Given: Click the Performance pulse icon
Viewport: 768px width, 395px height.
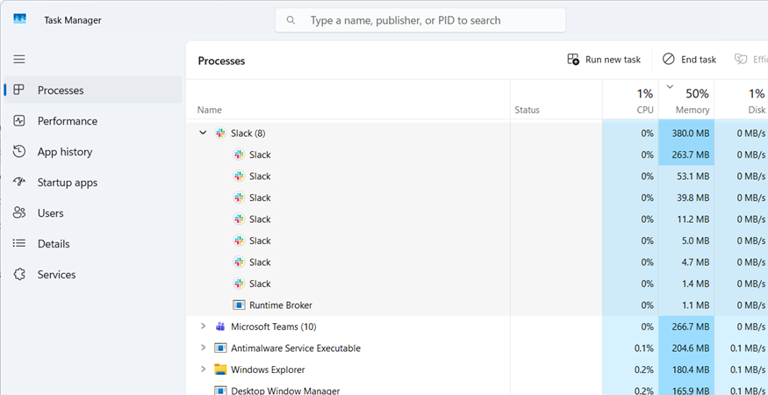Looking at the screenshot, I should 19,121.
